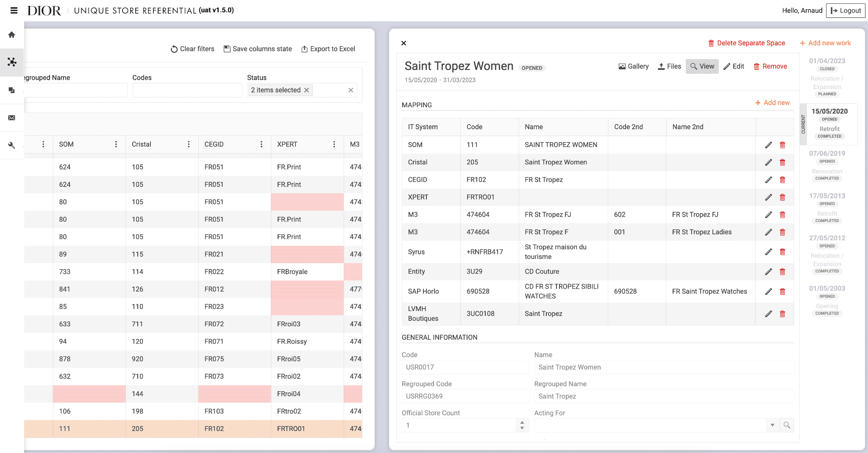Screen dimensions: 868x453
Task: Increase the Official Store Count stepper
Action: (522, 422)
